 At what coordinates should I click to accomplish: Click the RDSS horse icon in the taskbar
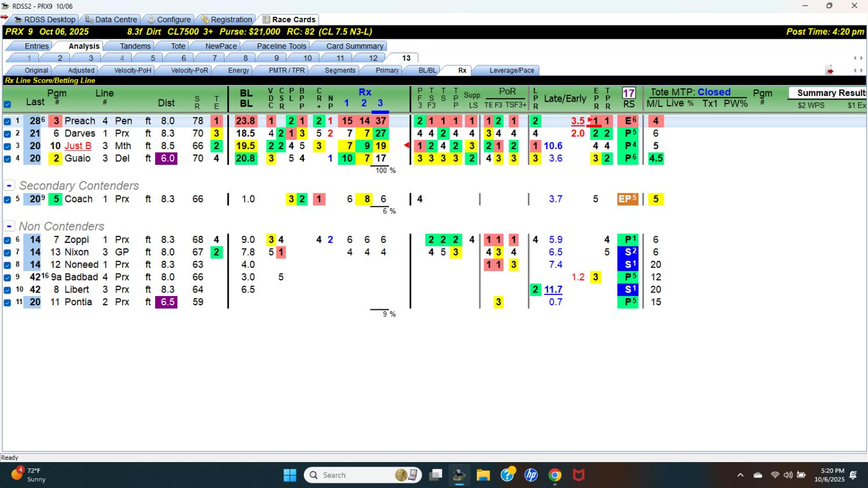coord(459,475)
